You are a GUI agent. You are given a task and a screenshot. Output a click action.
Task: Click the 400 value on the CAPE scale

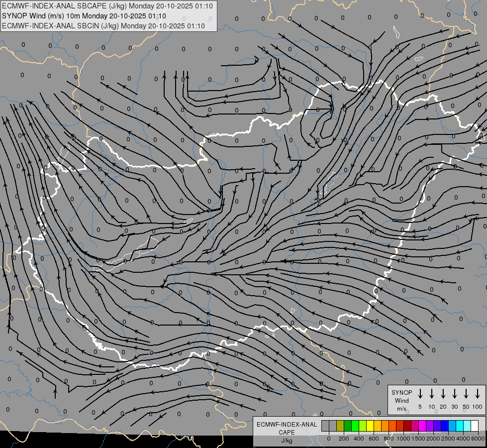(359, 439)
